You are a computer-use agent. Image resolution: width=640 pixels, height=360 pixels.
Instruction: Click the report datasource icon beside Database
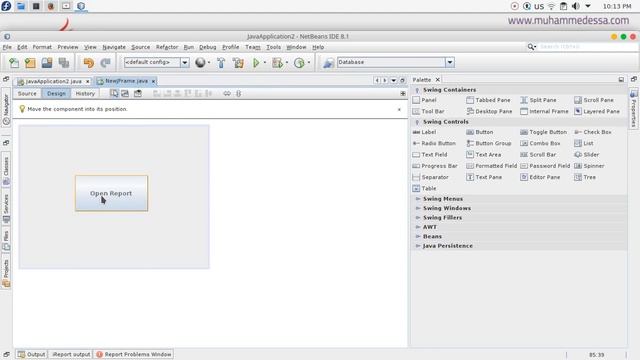pos(329,63)
